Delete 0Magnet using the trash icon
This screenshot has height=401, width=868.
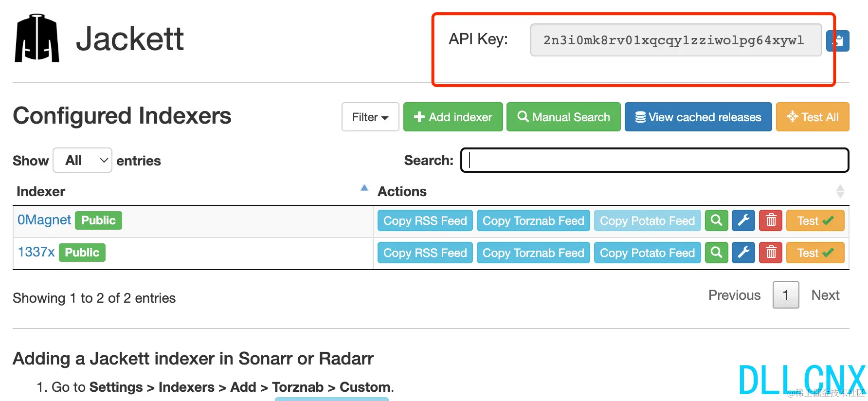tap(771, 220)
